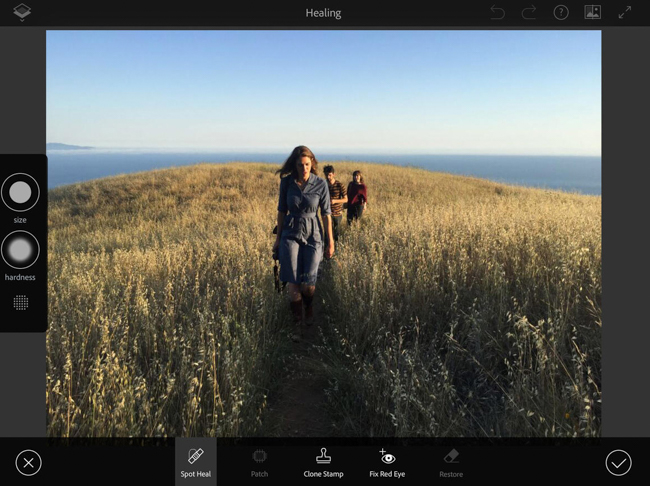This screenshot has height=486, width=650.
Task: Redo the healing action
Action: 529,12
